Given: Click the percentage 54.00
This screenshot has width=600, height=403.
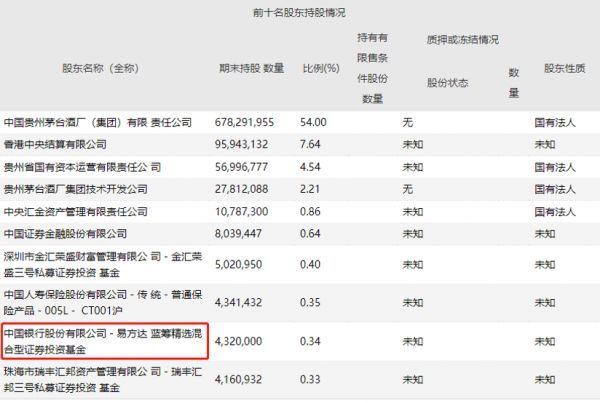Looking at the screenshot, I should (313, 122).
